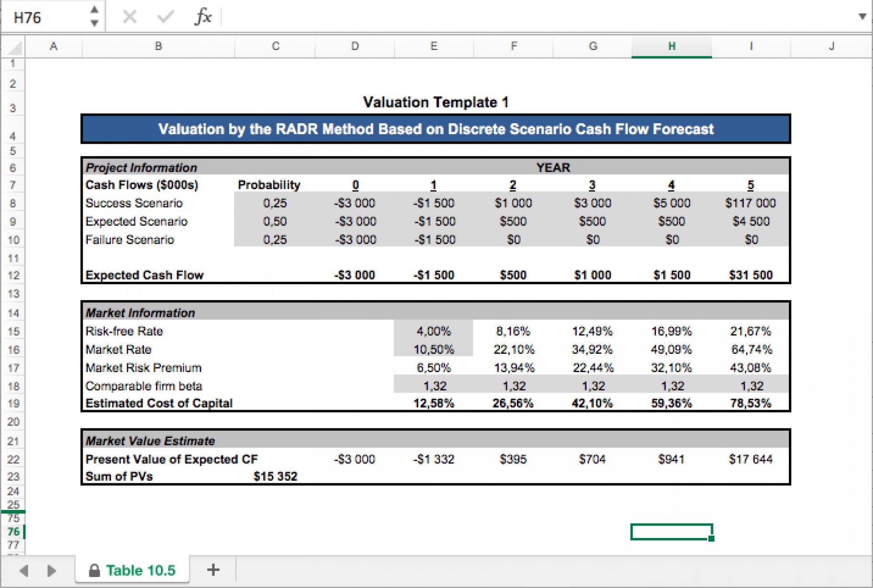This screenshot has height=588, width=873.
Task: Select column G header
Action: pyautogui.click(x=592, y=46)
